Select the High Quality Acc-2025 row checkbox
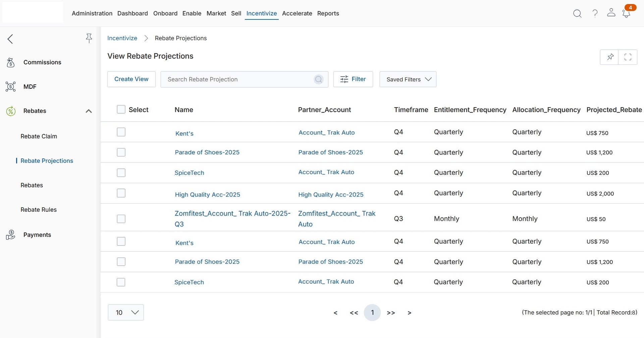This screenshot has height=338, width=644. (121, 193)
